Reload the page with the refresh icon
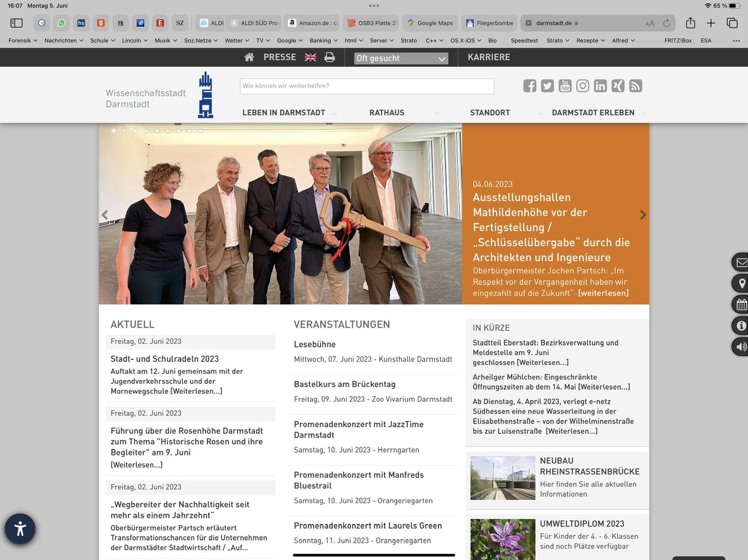Viewport: 748px width, 560px height. [667, 23]
